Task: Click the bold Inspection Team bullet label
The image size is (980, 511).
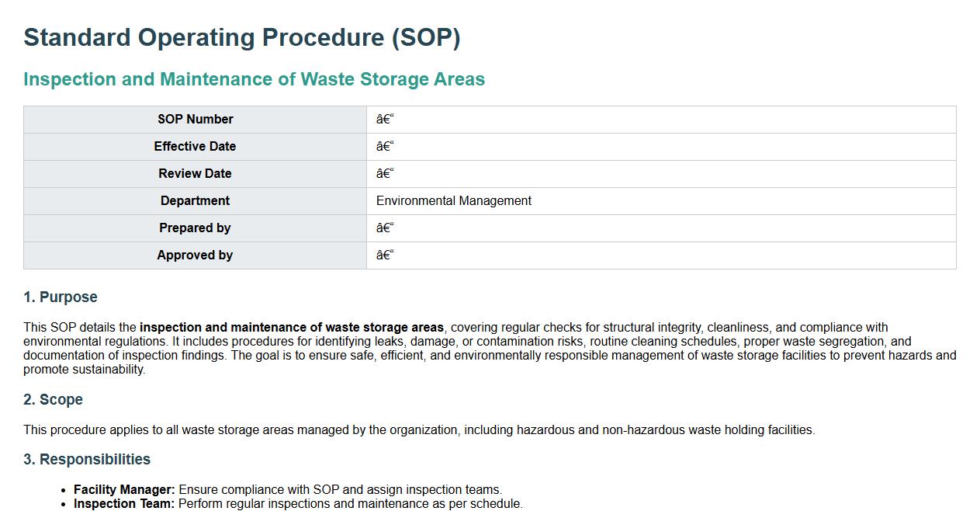Action: [x=124, y=504]
